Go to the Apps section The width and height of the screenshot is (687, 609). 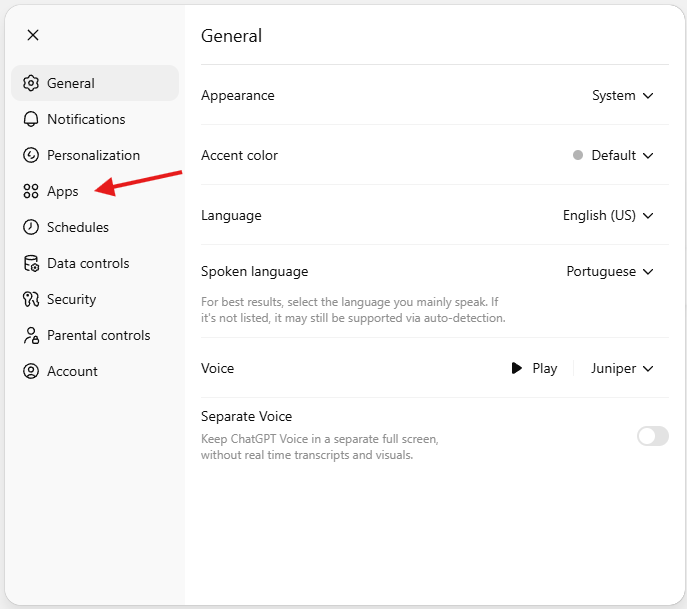(x=95, y=191)
